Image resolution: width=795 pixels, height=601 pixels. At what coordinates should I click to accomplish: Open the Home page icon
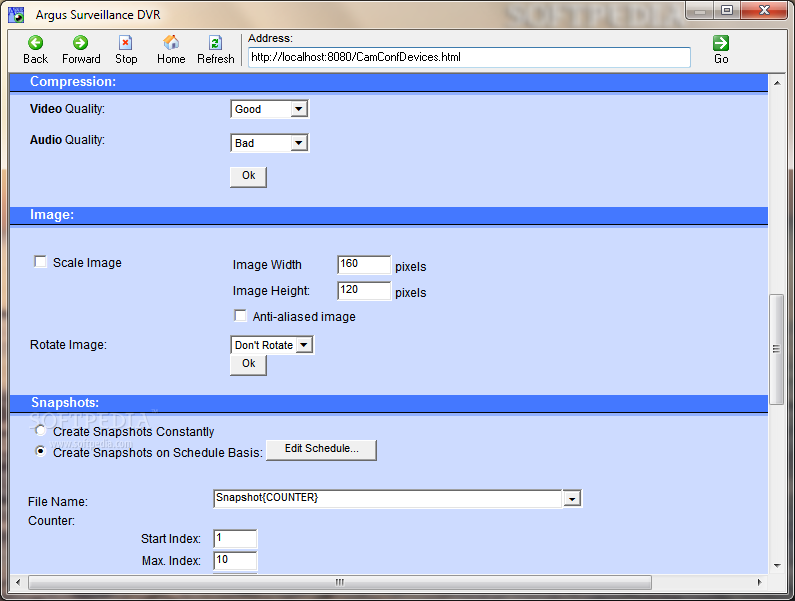[171, 43]
